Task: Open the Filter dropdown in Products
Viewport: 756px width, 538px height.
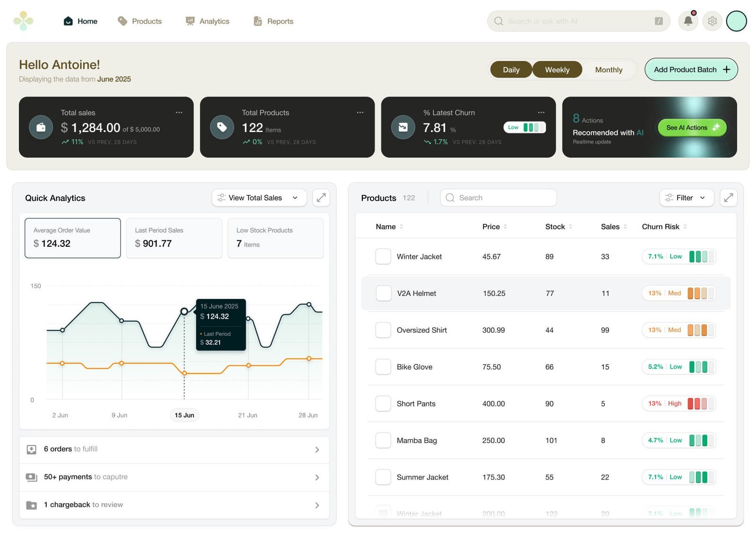Action: 686,198
